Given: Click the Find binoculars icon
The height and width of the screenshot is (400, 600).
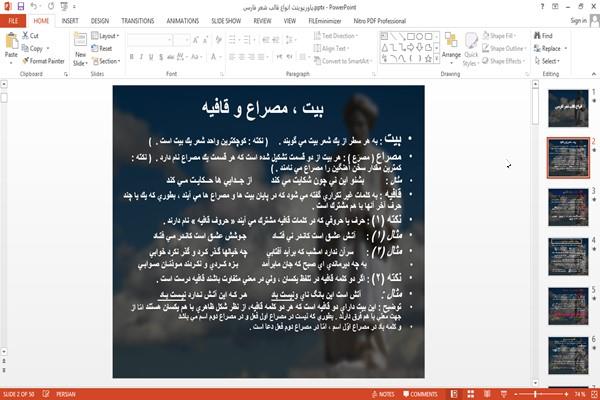Looking at the screenshot, I should point(538,36).
